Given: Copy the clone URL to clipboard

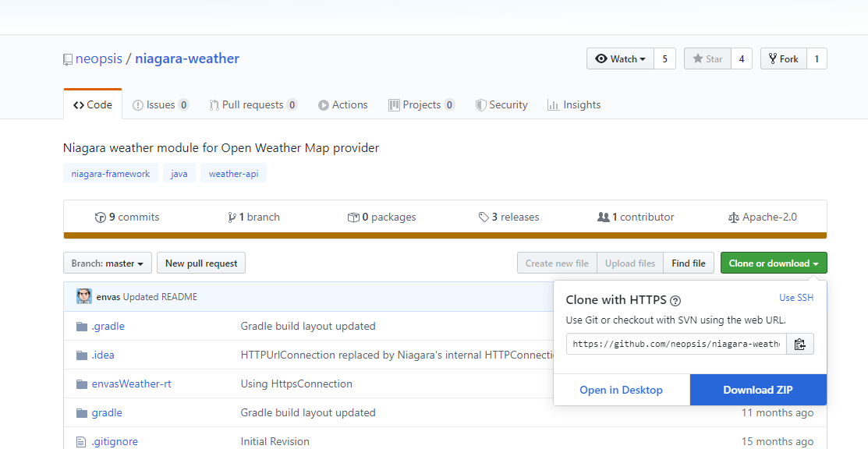Looking at the screenshot, I should 799,343.
